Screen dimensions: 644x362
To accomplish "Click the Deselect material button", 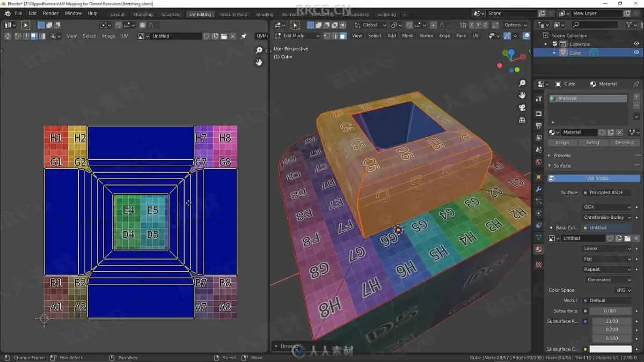I will tap(624, 143).
